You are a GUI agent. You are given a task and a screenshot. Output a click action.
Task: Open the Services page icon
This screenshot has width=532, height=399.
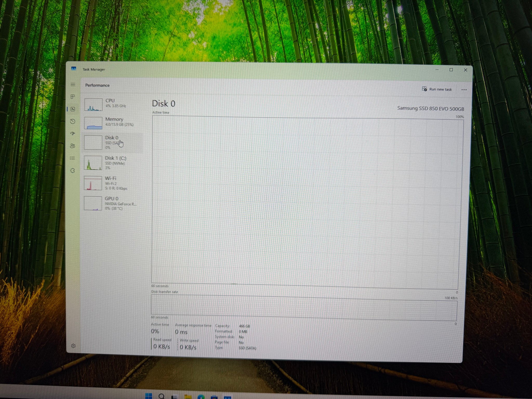(73, 170)
